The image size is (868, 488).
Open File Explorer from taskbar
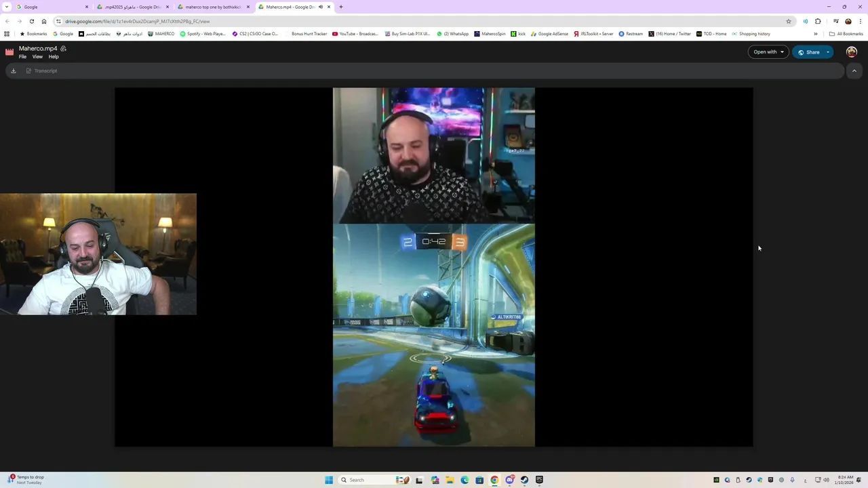coord(450,480)
